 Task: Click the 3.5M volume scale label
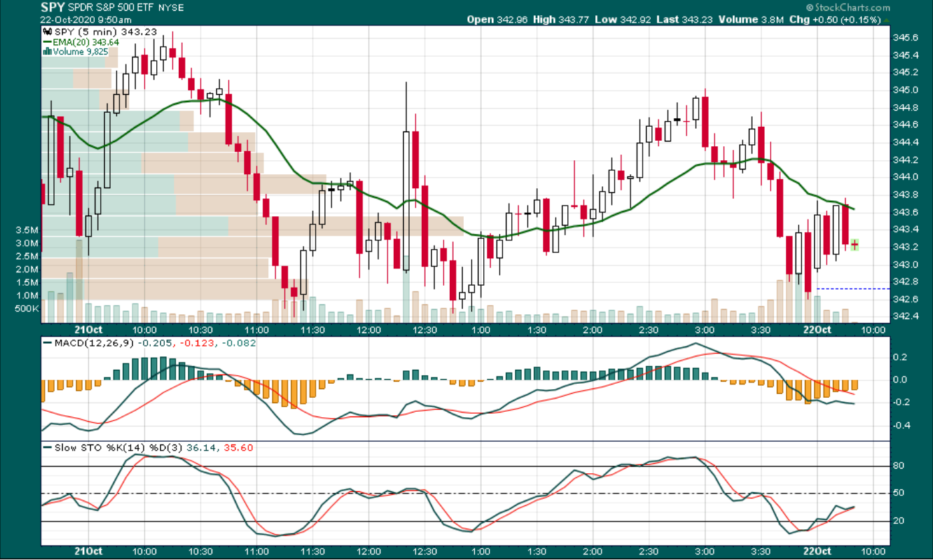point(28,230)
